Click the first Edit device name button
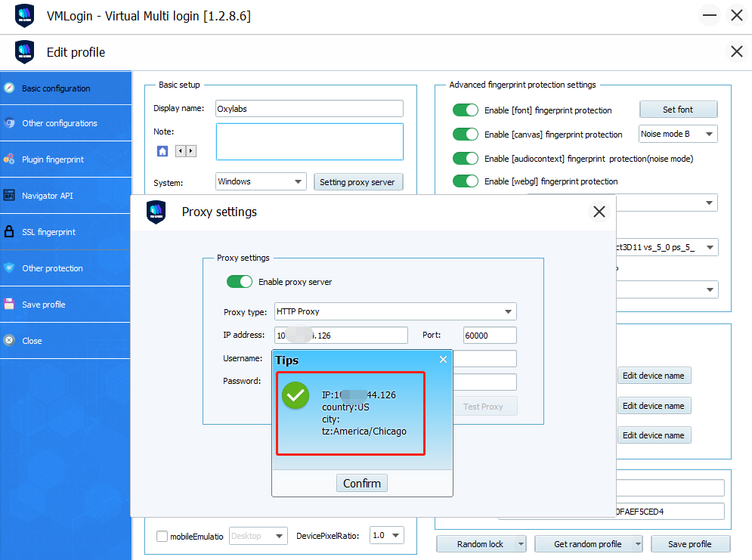This screenshot has width=752, height=560. tap(654, 376)
